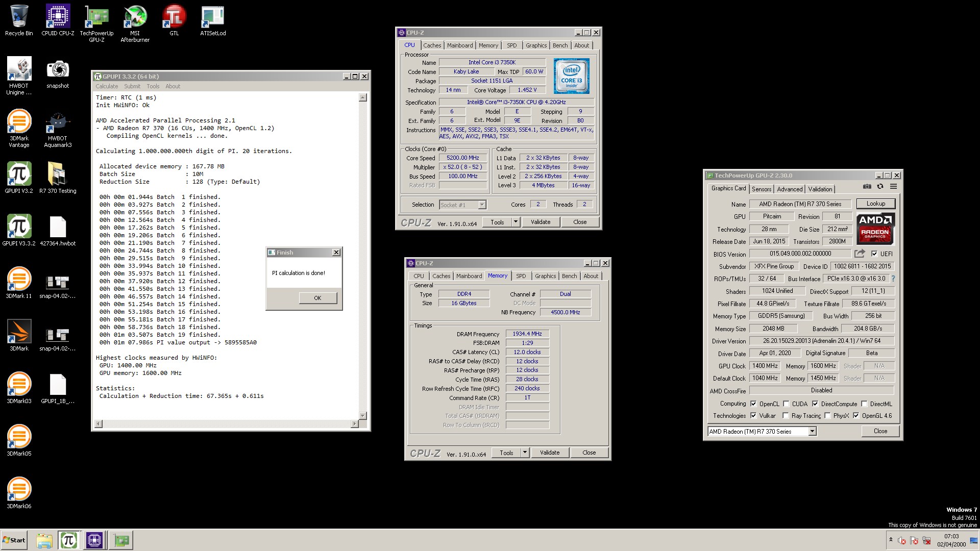Open 3DMark05 desktop shortcut

19,441
